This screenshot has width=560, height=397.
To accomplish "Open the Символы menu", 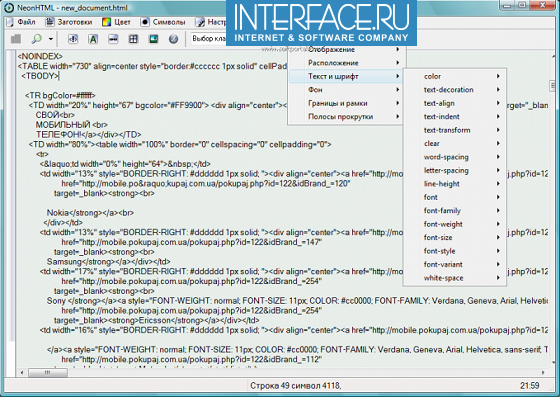I will pos(163,22).
